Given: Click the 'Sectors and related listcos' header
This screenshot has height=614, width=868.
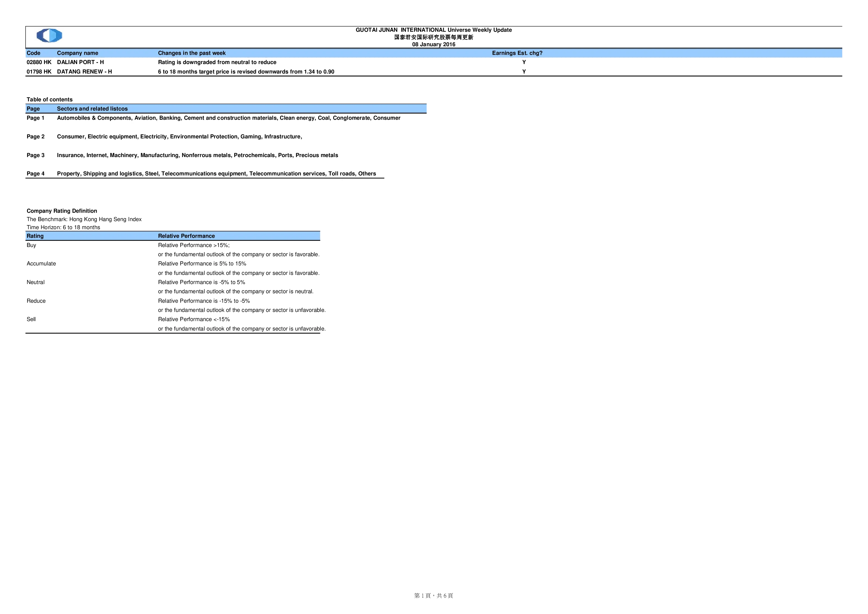Looking at the screenshot, I should [x=92, y=109].
